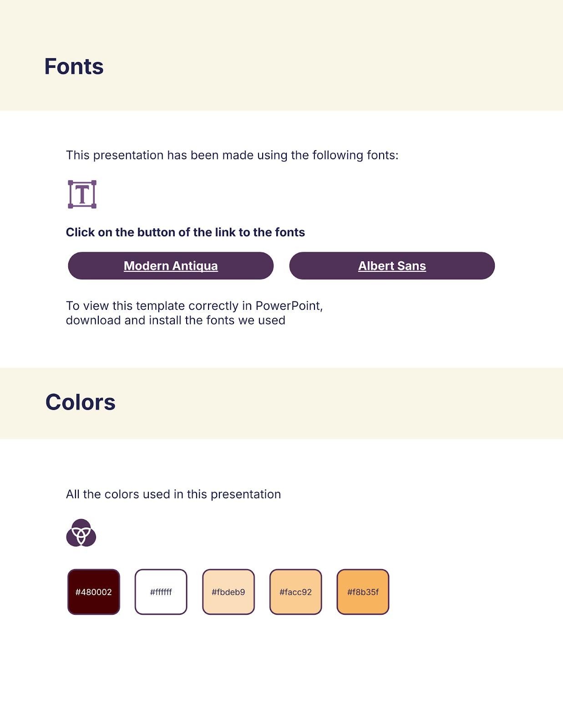Click the 'To view this template correctly' text
The width and height of the screenshot is (563, 728).
(x=194, y=306)
